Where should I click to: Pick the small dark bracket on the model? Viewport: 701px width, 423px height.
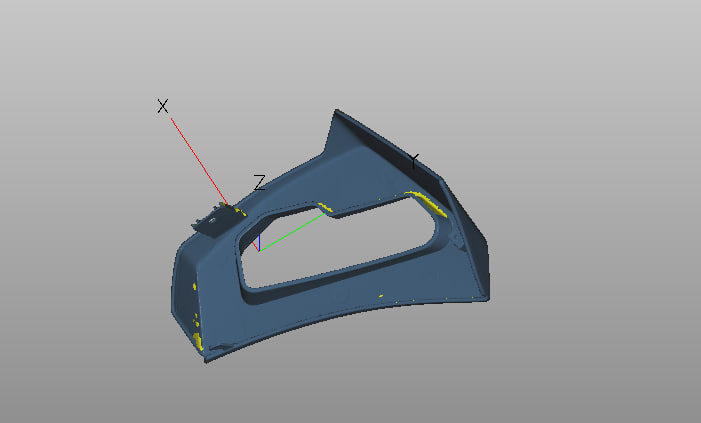click(x=216, y=219)
